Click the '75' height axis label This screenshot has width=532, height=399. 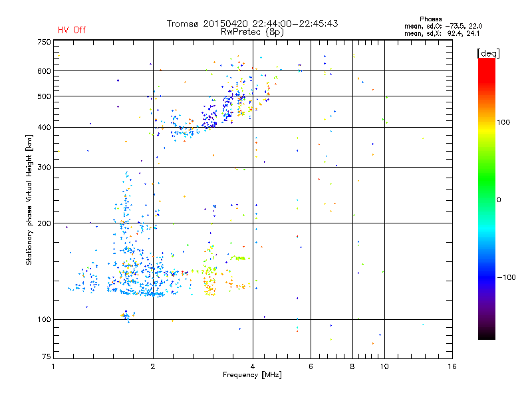pyautogui.click(x=47, y=356)
